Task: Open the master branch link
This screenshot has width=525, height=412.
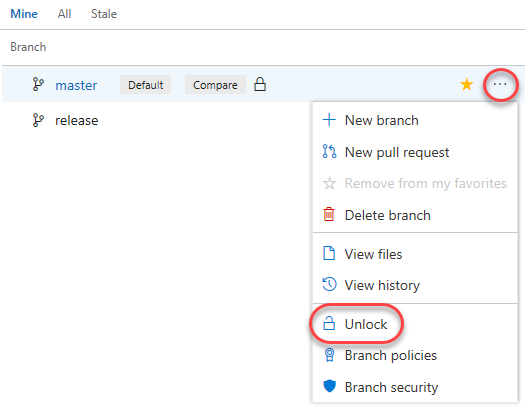Action: 76,85
